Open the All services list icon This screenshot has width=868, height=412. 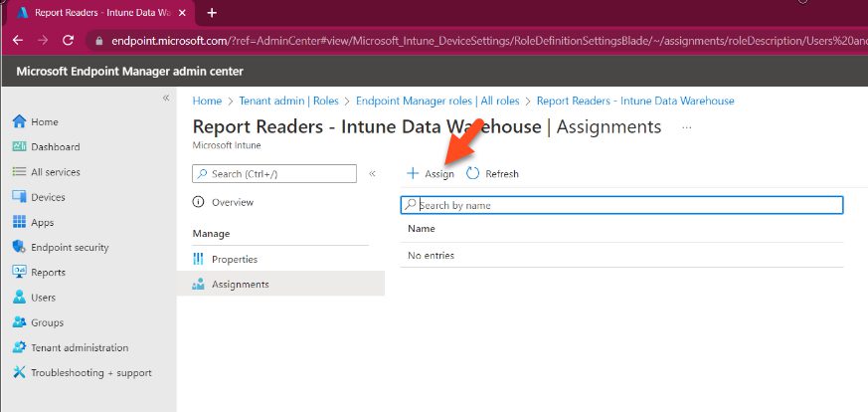19,171
